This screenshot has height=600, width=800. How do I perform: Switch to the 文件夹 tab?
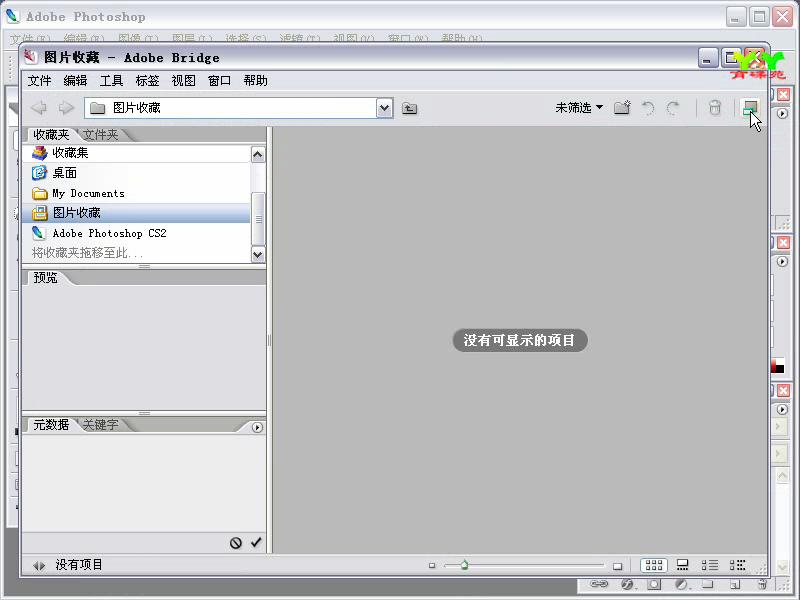click(x=101, y=135)
